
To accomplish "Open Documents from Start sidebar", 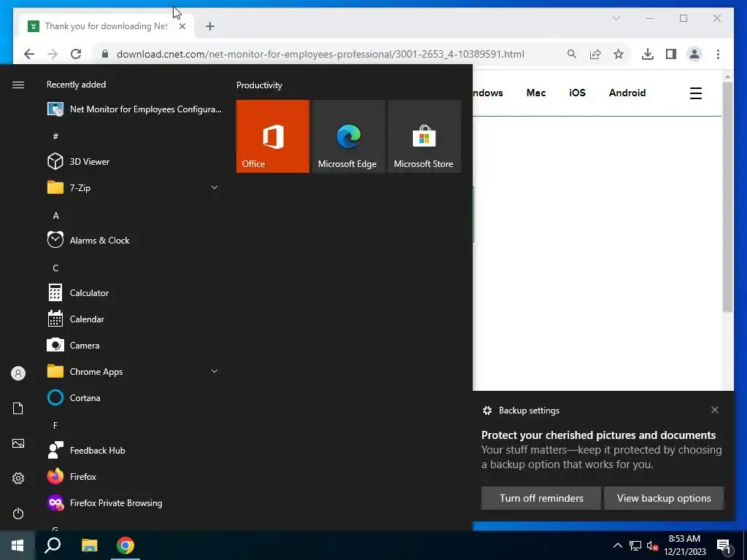I will pos(18,408).
